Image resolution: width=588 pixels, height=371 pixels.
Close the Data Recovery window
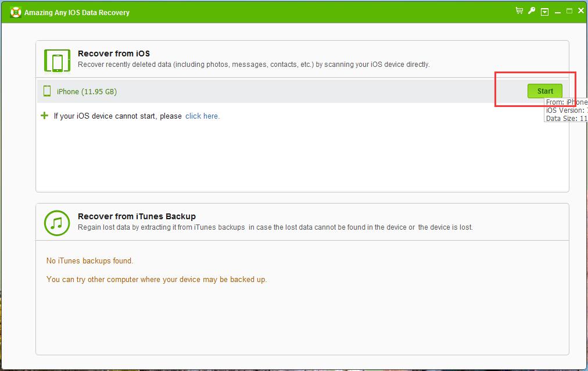581,11
